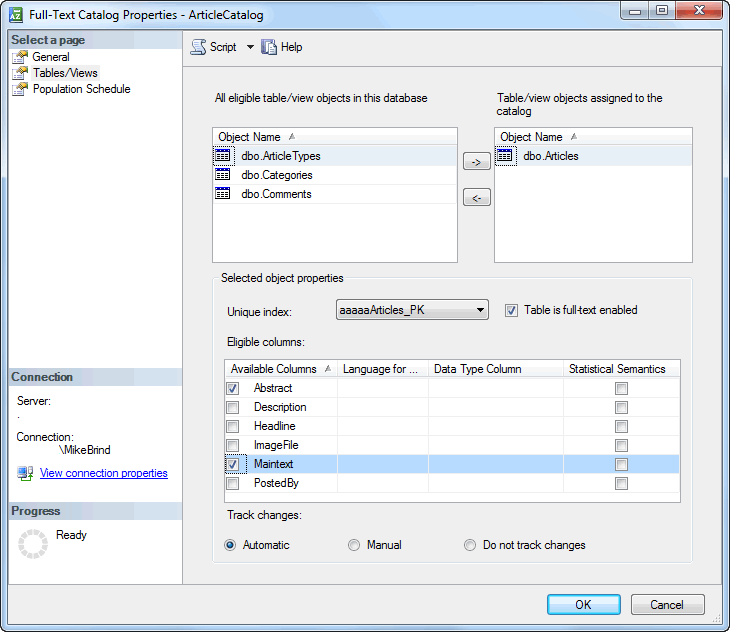Click the Script toolbar icon
The height and width of the screenshot is (632, 730).
pos(198,47)
